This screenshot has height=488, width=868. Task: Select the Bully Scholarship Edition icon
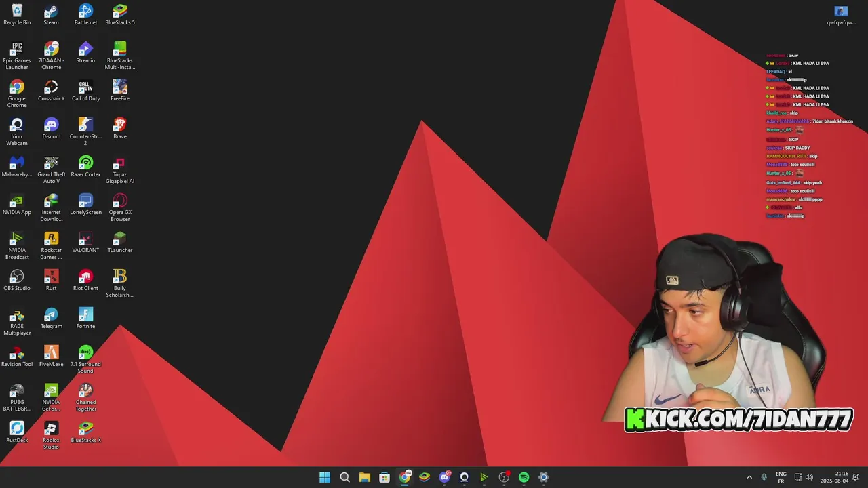pos(120,283)
